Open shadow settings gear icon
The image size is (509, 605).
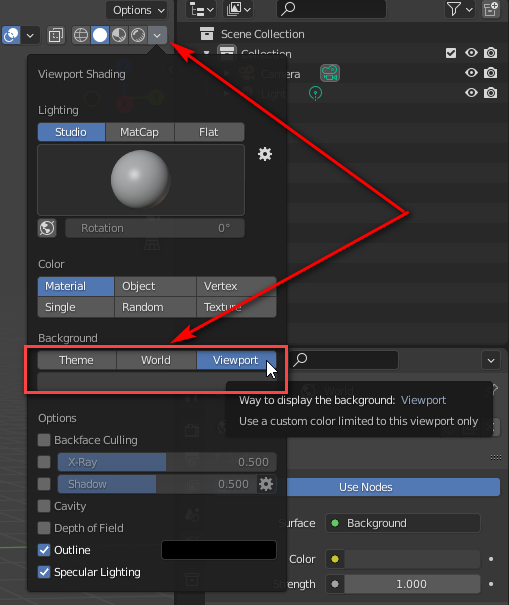266,484
